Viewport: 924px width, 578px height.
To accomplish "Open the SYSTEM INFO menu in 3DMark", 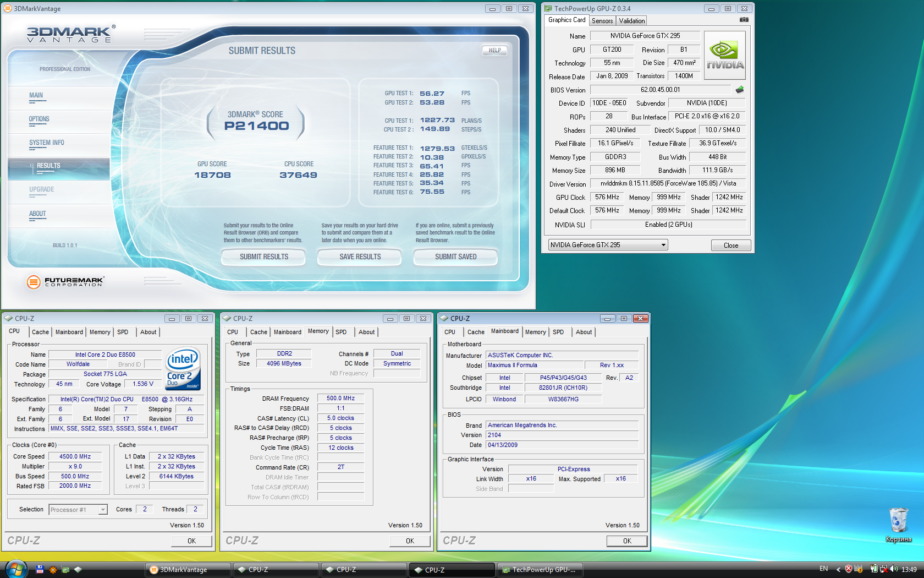I will (47, 143).
